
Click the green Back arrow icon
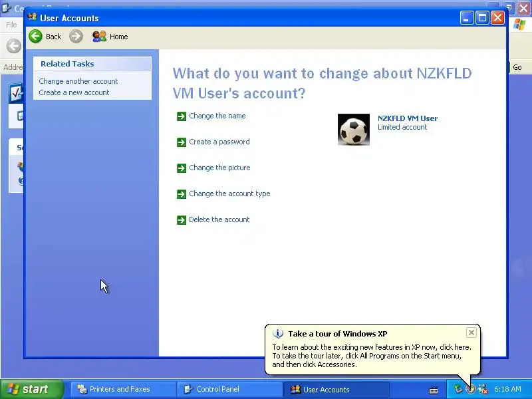(x=35, y=37)
